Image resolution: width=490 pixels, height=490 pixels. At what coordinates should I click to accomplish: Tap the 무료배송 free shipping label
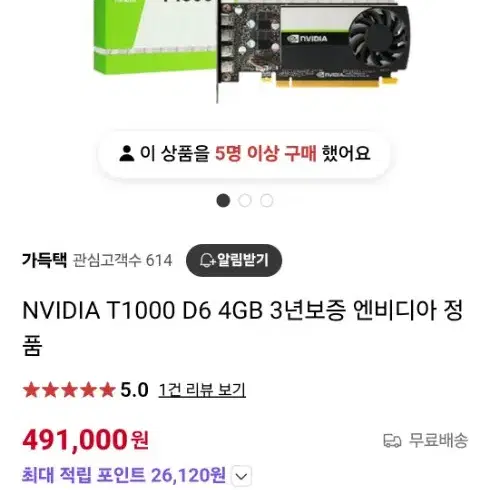[438, 441]
